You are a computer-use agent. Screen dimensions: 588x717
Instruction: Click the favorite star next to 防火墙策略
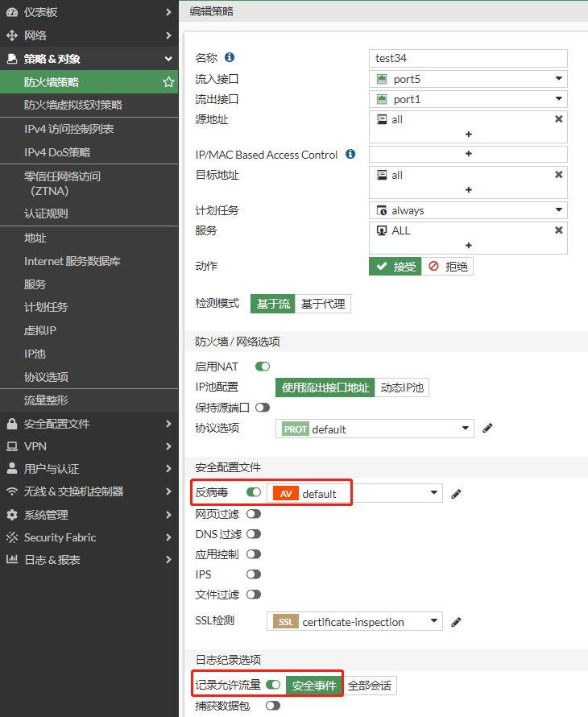(168, 82)
